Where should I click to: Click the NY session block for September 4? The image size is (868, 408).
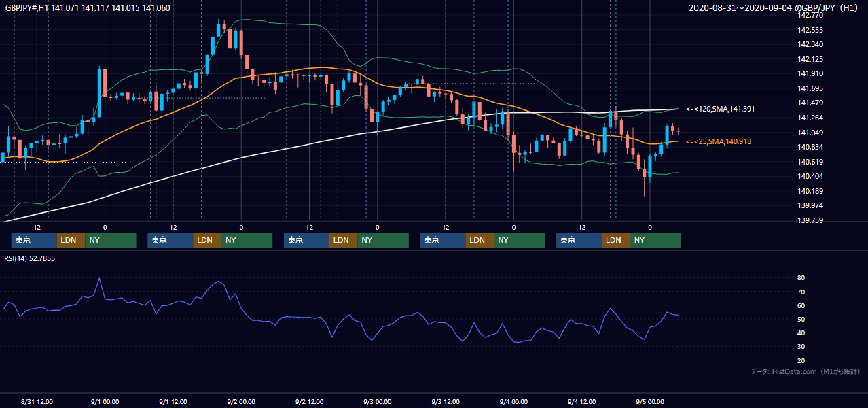coord(655,240)
